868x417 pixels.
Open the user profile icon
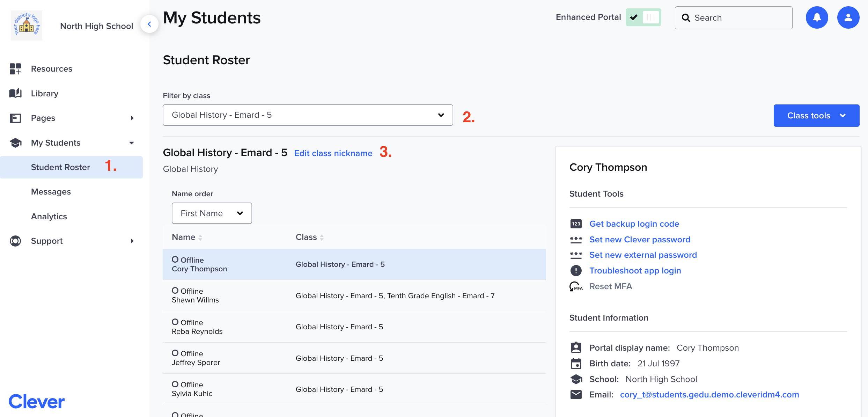tap(848, 17)
